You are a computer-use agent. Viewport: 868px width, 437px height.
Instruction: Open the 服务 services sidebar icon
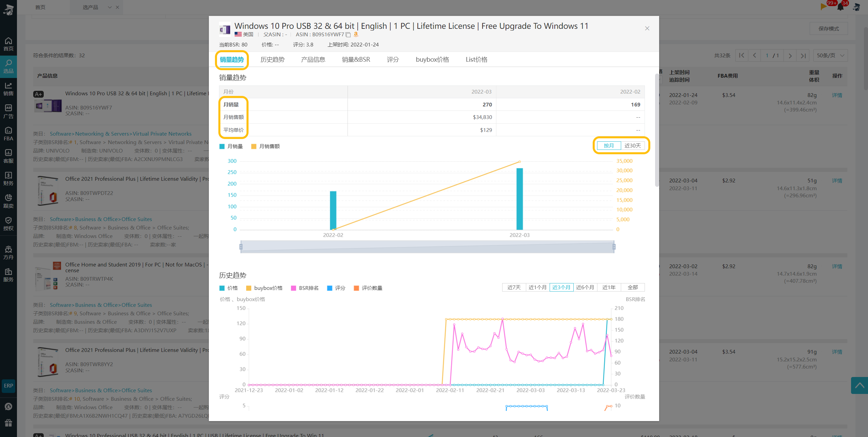[x=8, y=275]
